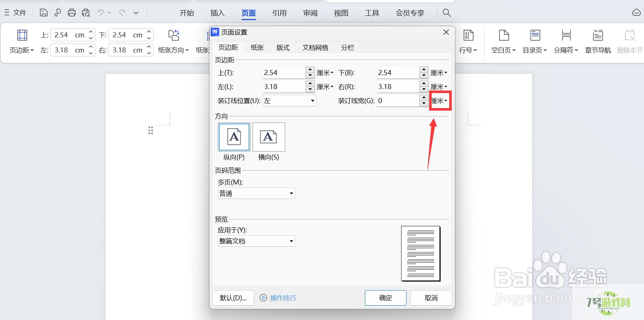This screenshot has height=320, width=644.
Task: Open unit dropdown beside 上(T) field
Action: 325,73
